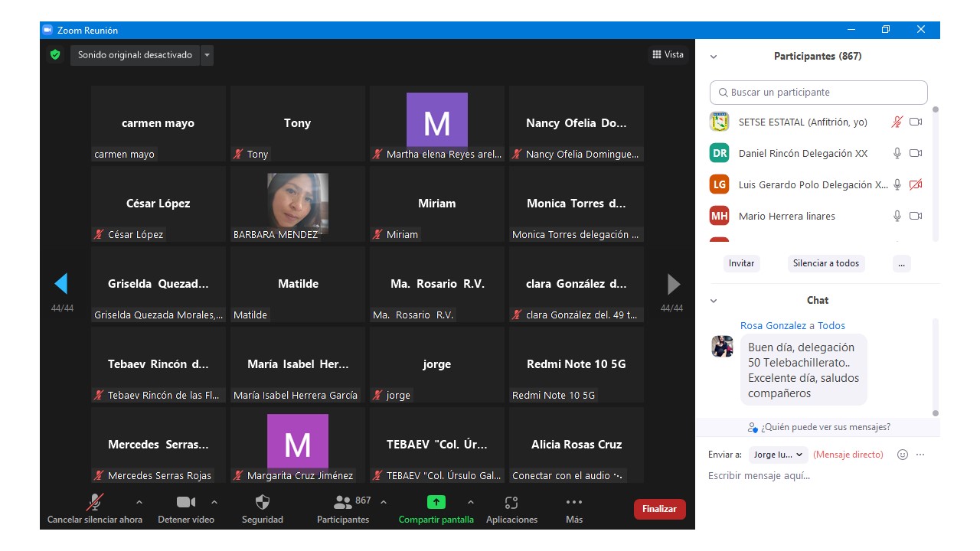Click the green encryption shield icon
Viewport: 980px width, 551px height.
(54, 55)
